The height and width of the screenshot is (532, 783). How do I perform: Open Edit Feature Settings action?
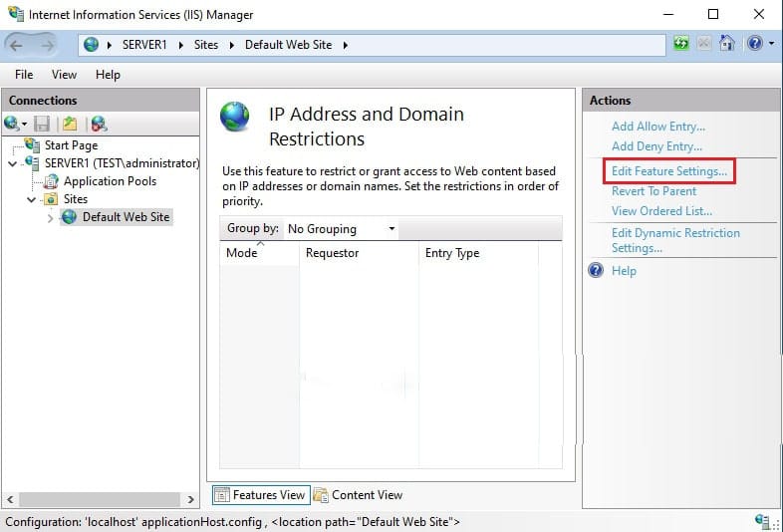pyautogui.click(x=669, y=171)
